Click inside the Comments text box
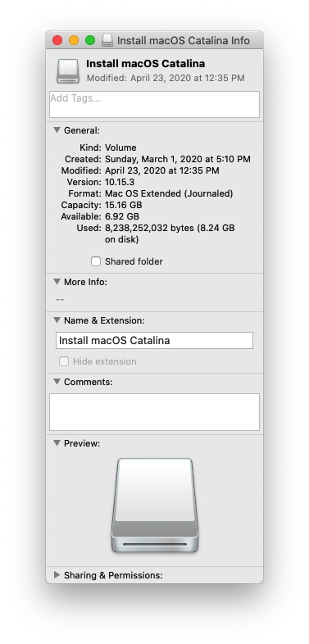This screenshot has height=644, width=309. pyautogui.click(x=154, y=412)
